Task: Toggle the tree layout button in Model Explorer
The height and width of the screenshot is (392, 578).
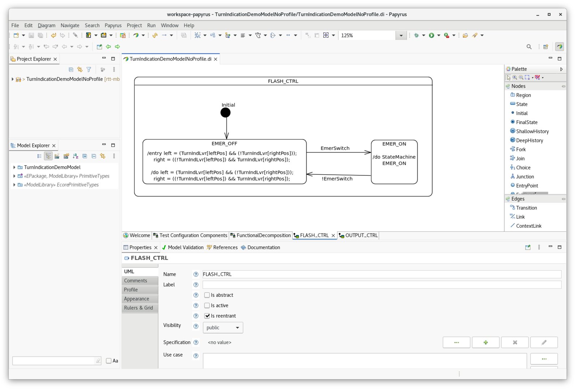Action: [x=48, y=156]
